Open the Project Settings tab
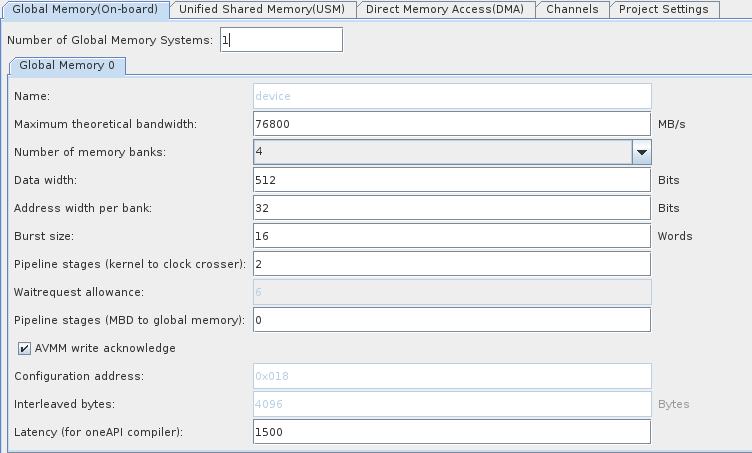This screenshot has height=453, width=752. (x=663, y=9)
